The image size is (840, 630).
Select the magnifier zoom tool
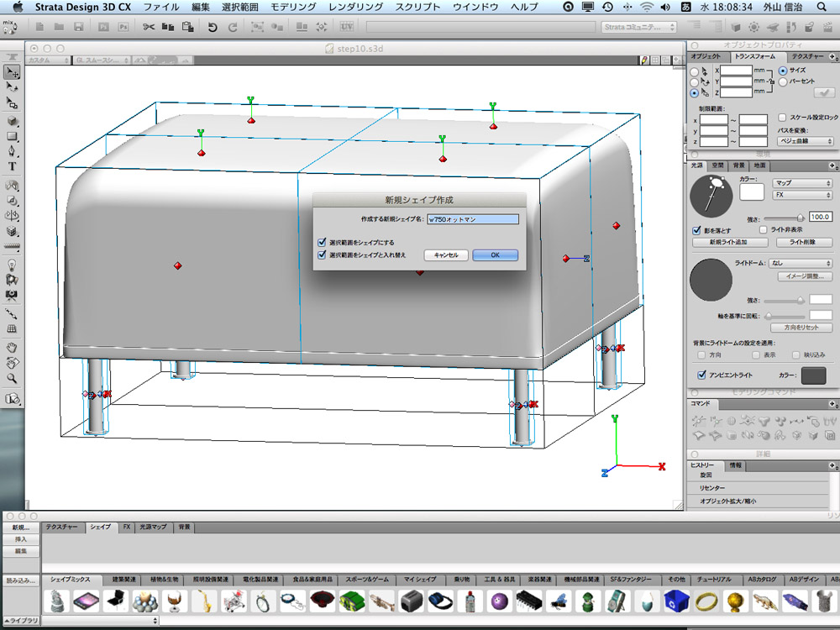(12, 378)
